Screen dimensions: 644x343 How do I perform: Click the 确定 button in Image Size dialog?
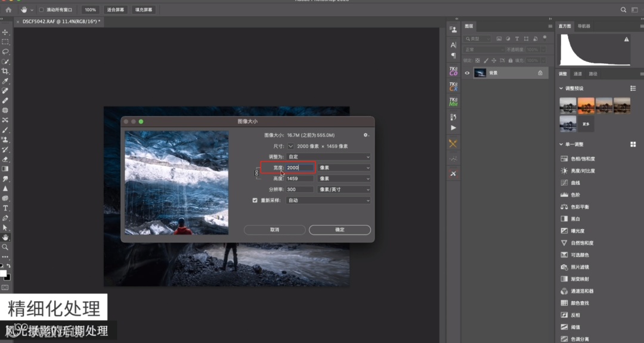tap(340, 230)
